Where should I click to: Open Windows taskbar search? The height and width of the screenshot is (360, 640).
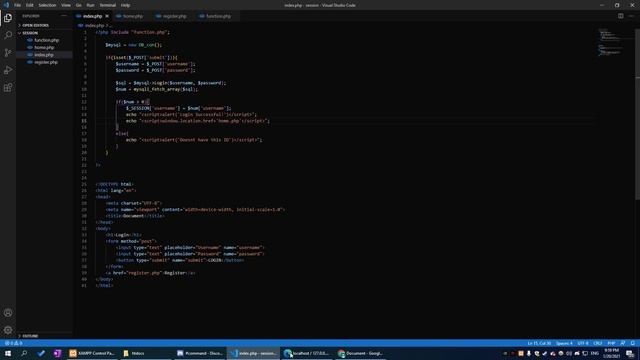click(24, 353)
